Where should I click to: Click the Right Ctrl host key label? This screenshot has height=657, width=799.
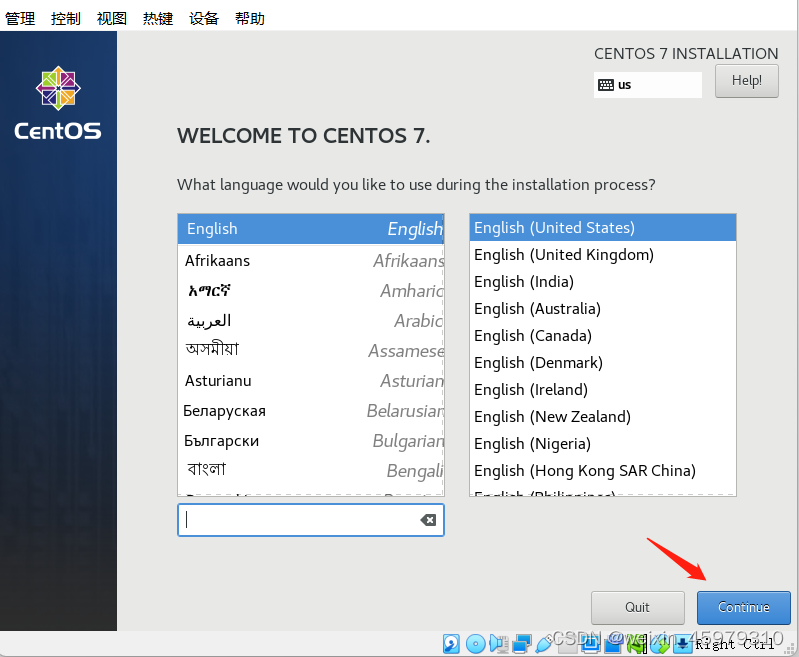coord(734,645)
